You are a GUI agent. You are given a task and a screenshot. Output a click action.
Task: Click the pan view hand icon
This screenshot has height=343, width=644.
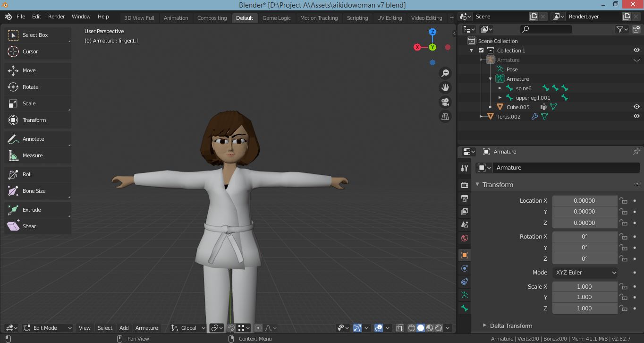445,87
